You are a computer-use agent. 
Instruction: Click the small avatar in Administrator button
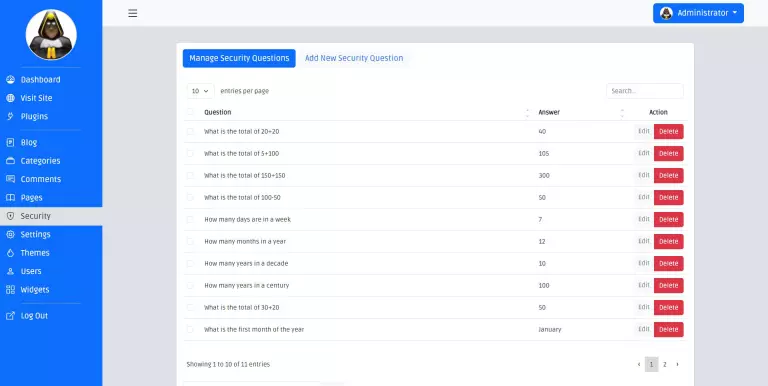point(666,13)
